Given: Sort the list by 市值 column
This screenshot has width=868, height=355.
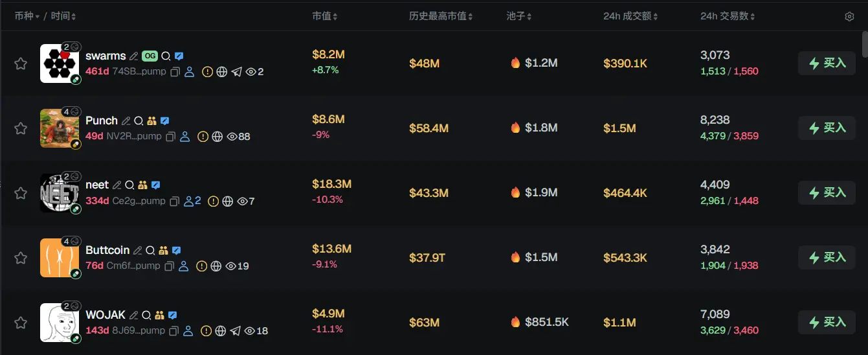Looking at the screenshot, I should (324, 16).
